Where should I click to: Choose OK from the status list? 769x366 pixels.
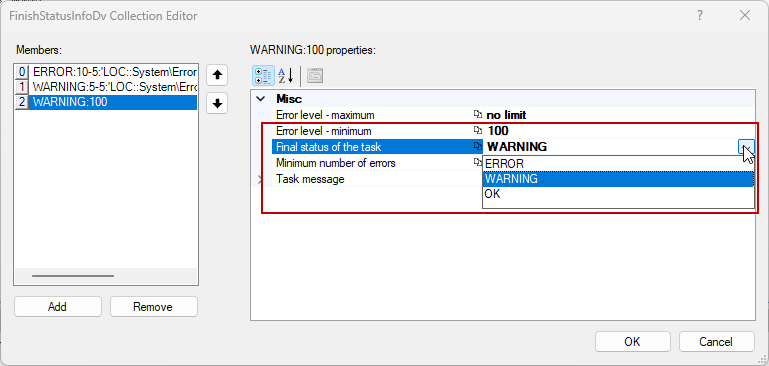point(618,194)
